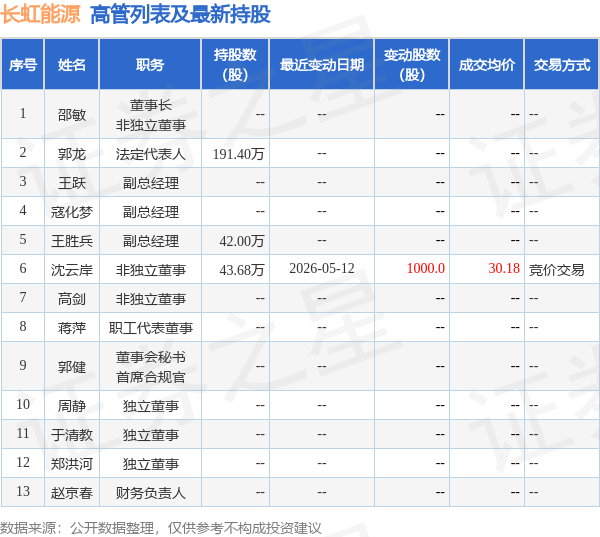The width and height of the screenshot is (600, 537).
Task: Click the 竞价交易 trade method cell
Action: coord(556,270)
